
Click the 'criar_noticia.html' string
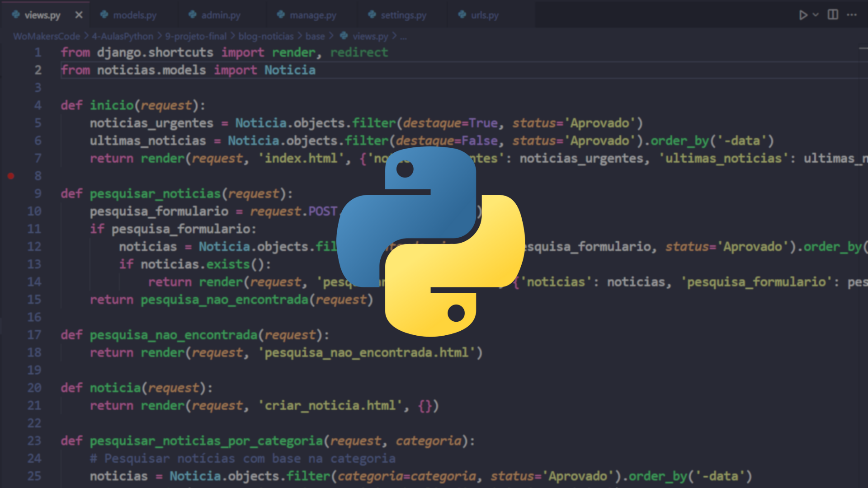click(x=330, y=405)
